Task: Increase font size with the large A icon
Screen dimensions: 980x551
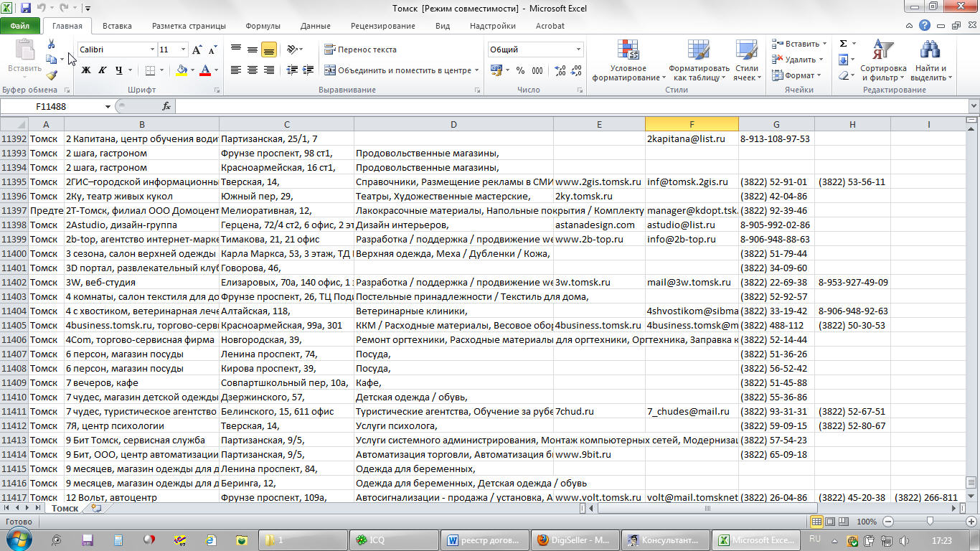Action: 197,50
